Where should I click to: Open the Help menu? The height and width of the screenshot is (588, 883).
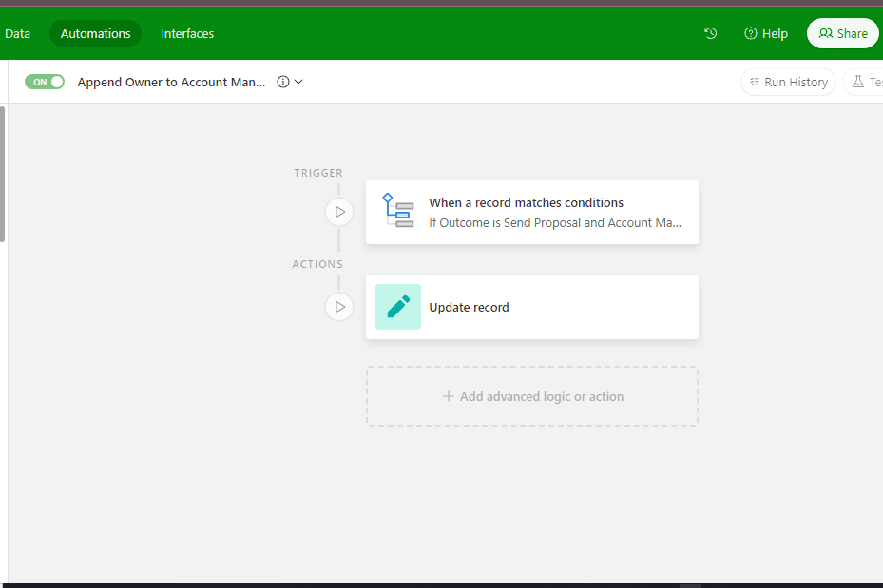(766, 33)
